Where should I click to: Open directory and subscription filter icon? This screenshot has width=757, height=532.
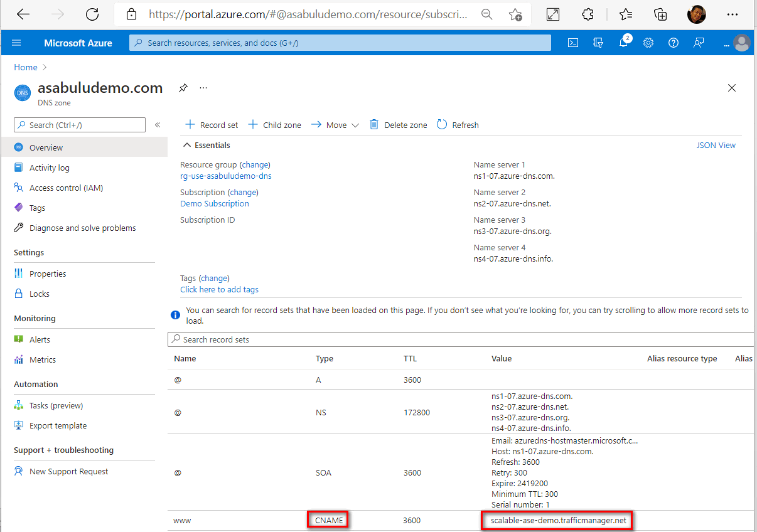pyautogui.click(x=598, y=43)
